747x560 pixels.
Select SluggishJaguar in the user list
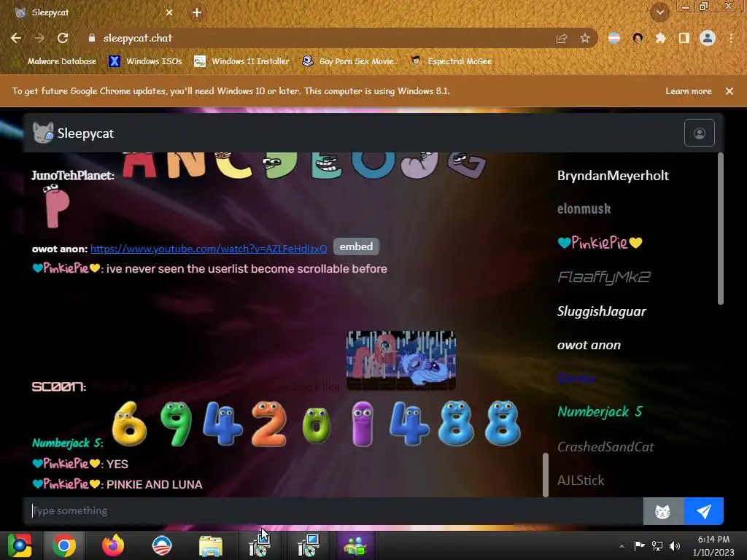click(x=602, y=311)
